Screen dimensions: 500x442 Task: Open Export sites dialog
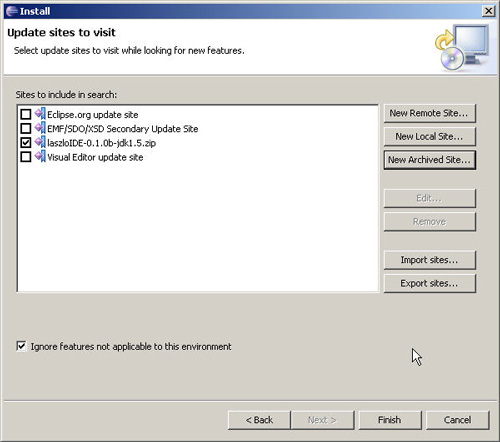coord(429,284)
